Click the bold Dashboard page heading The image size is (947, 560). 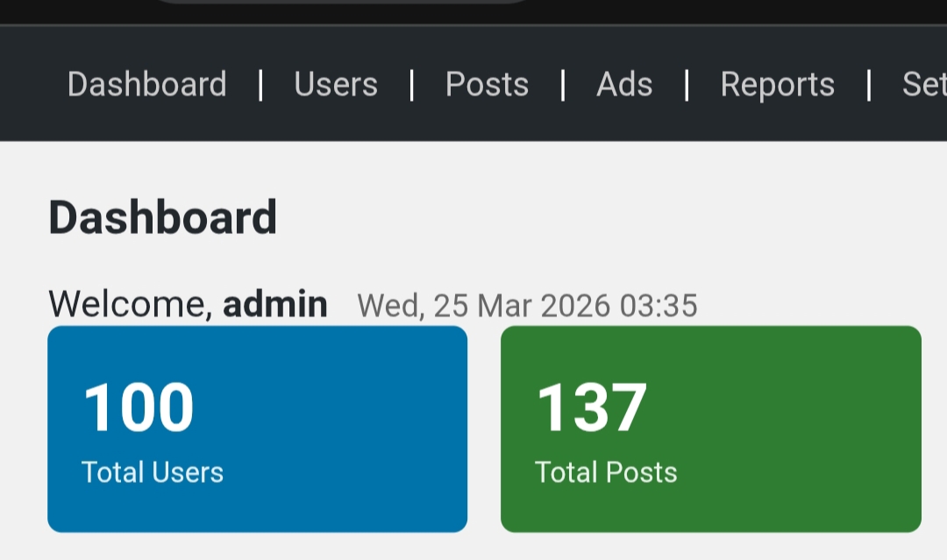point(162,217)
